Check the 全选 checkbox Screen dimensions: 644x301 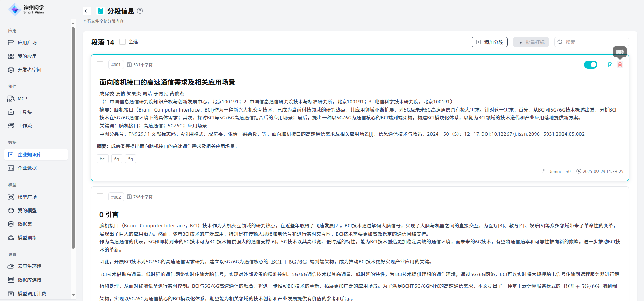point(123,42)
